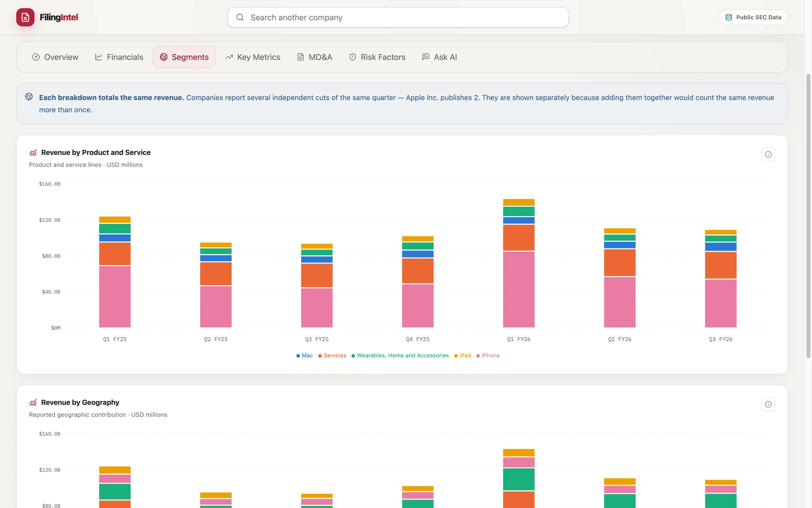
Task: Open the MD&A tab
Action: pyautogui.click(x=315, y=57)
